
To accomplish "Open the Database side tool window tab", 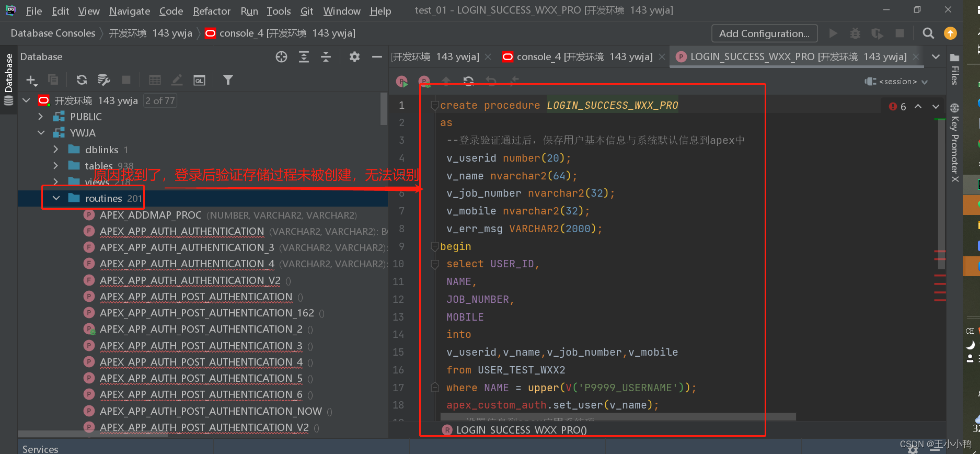I will point(8,79).
